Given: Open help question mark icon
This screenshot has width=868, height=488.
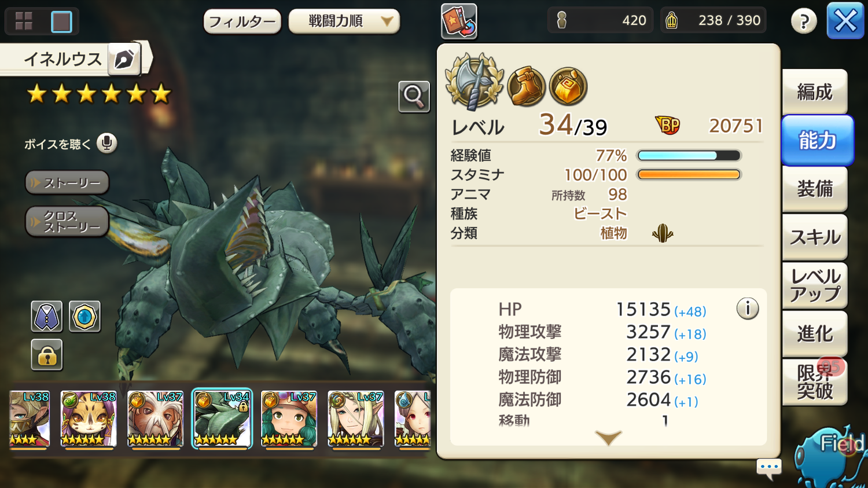Looking at the screenshot, I should 804,21.
